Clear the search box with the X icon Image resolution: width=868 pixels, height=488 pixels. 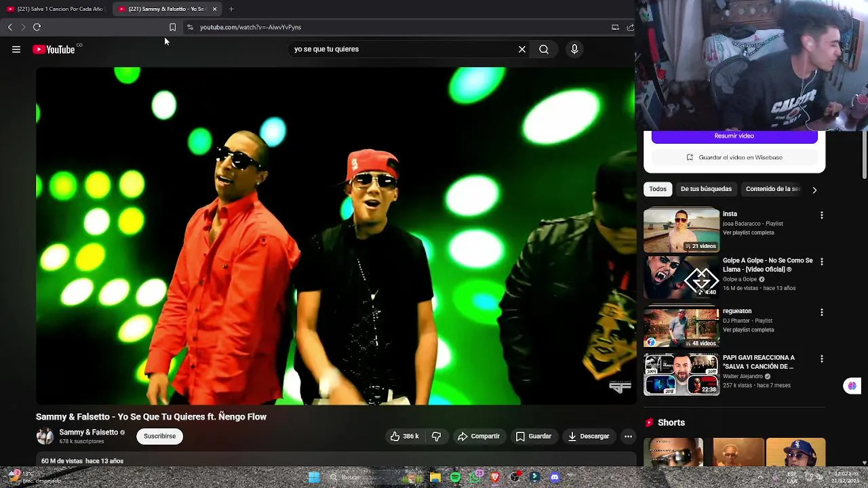(522, 49)
